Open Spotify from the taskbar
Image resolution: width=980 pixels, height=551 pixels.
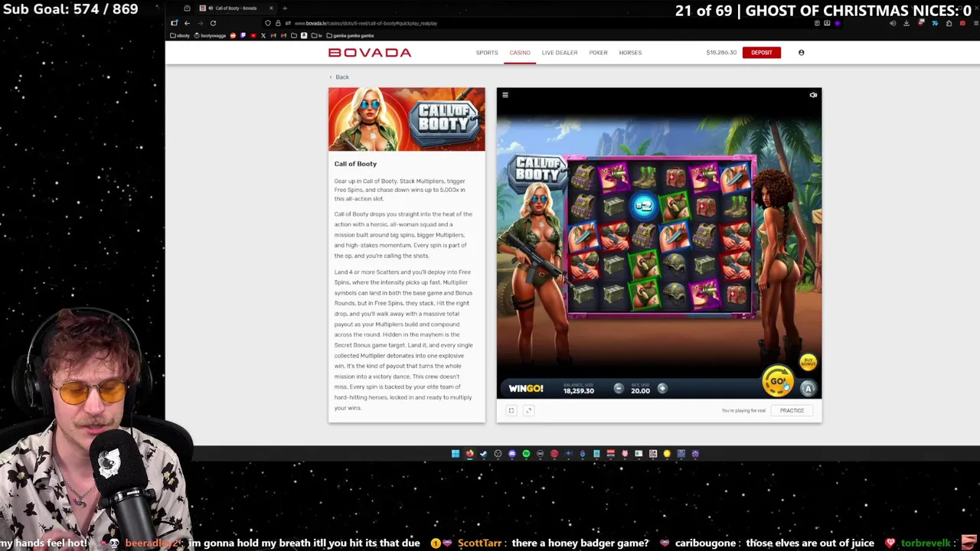[x=526, y=454]
